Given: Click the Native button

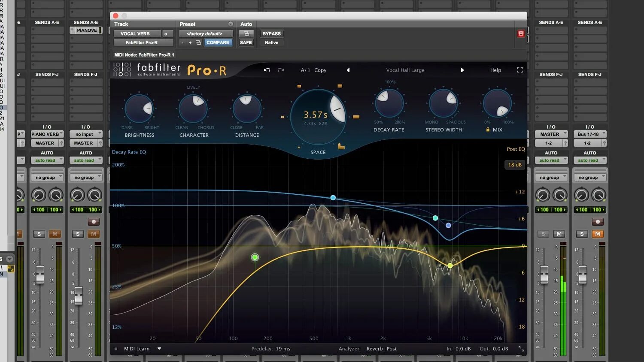Looking at the screenshot, I should pos(271,42).
